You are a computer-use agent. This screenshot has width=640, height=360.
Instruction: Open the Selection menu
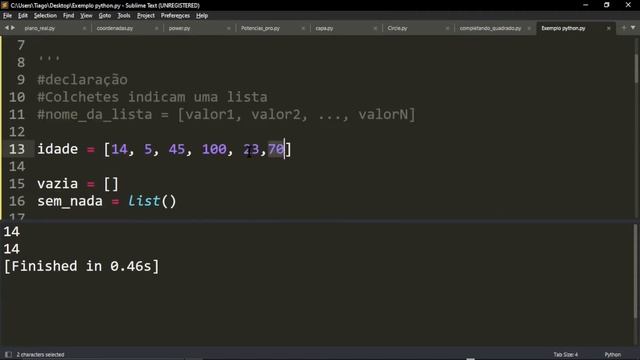(x=45, y=16)
